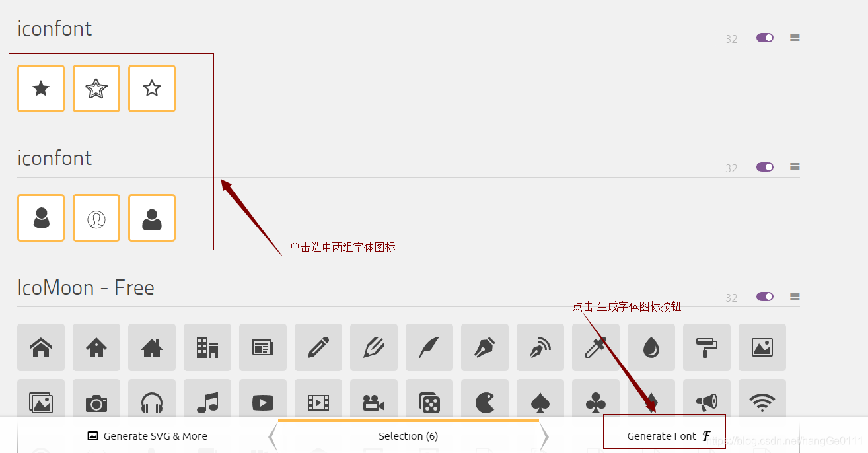Choose the headphones icon
868x453 pixels.
[x=152, y=401]
